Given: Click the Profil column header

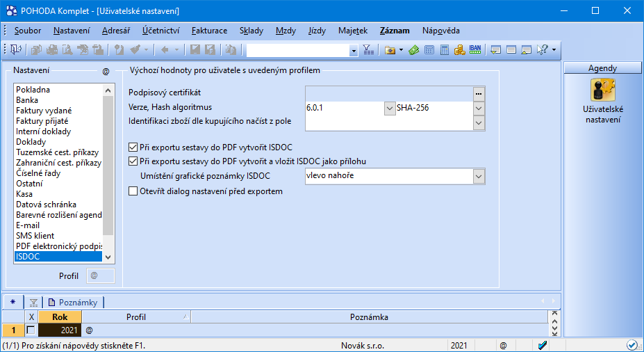Looking at the screenshot, I should tap(136, 317).
